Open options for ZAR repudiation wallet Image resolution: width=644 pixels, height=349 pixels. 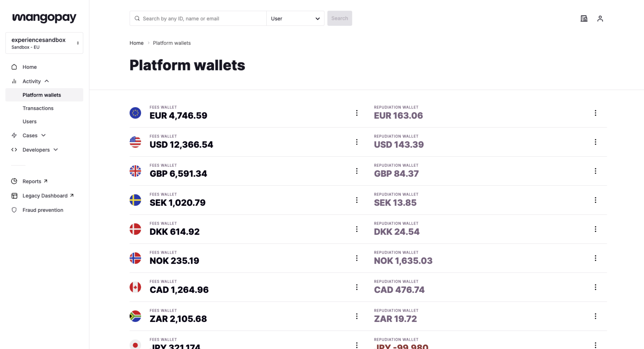[595, 316]
